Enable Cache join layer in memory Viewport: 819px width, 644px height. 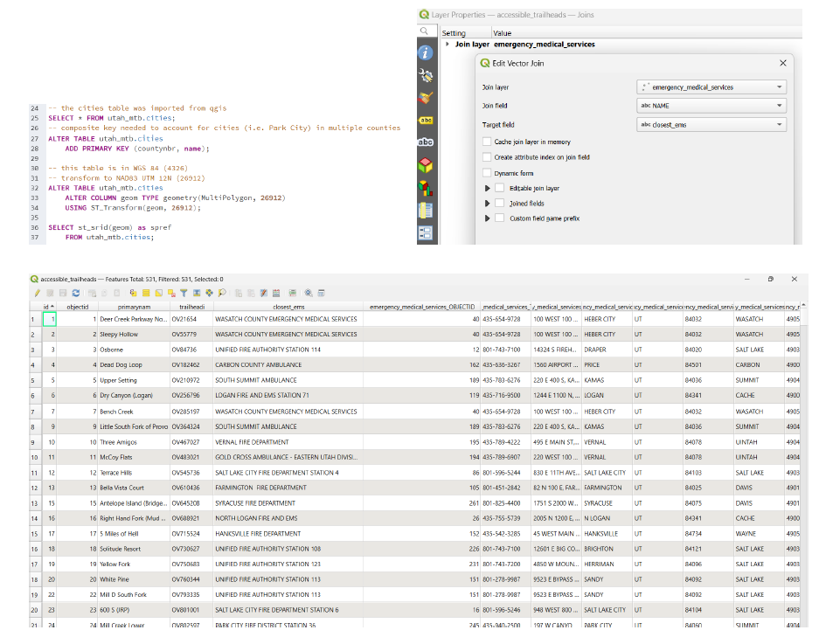tap(487, 142)
